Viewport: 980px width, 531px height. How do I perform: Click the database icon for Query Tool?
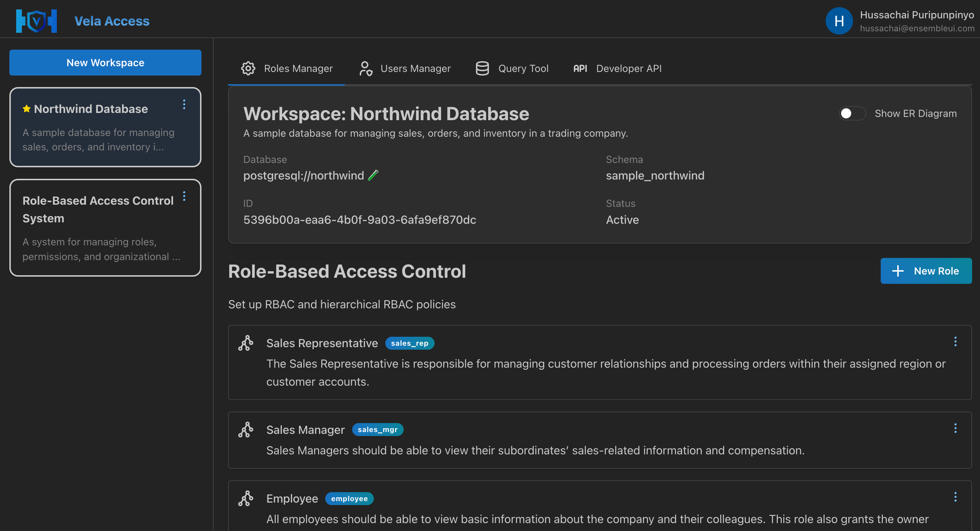click(x=482, y=68)
